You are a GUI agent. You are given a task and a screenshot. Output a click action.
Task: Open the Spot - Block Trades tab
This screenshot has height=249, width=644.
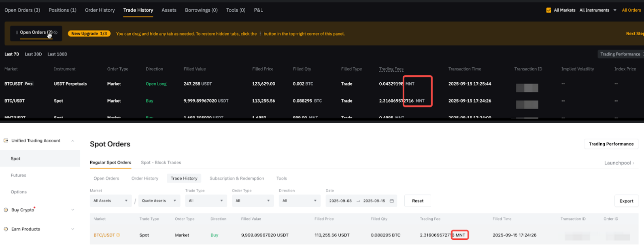(x=161, y=163)
